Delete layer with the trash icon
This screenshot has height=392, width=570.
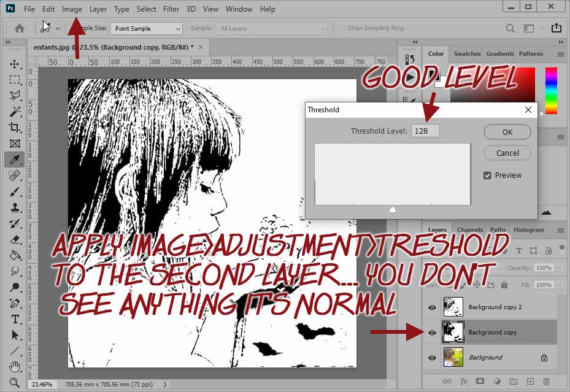(x=546, y=382)
